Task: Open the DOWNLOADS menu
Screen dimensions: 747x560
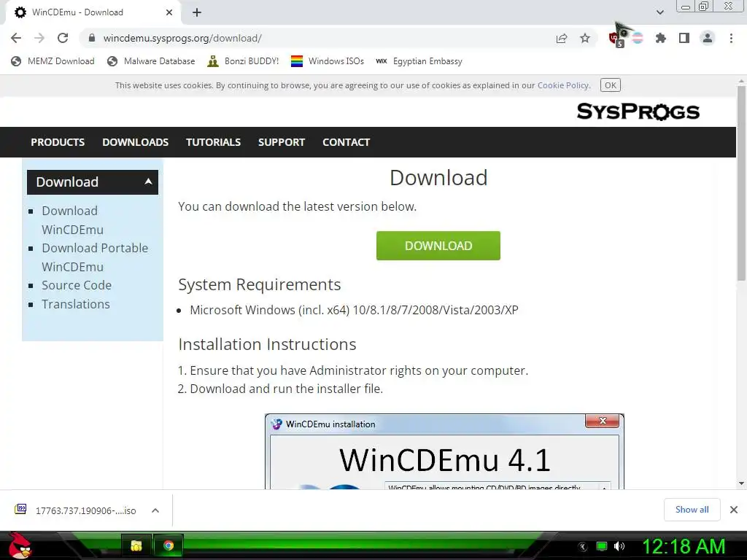Action: [x=135, y=142]
